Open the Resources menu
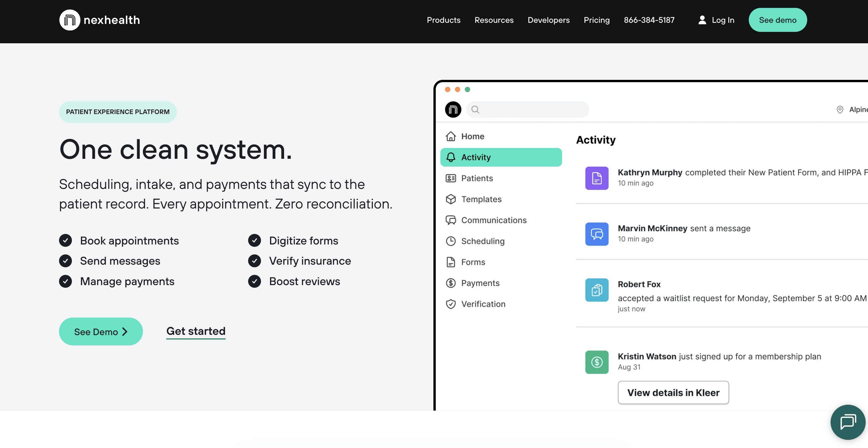 click(494, 20)
